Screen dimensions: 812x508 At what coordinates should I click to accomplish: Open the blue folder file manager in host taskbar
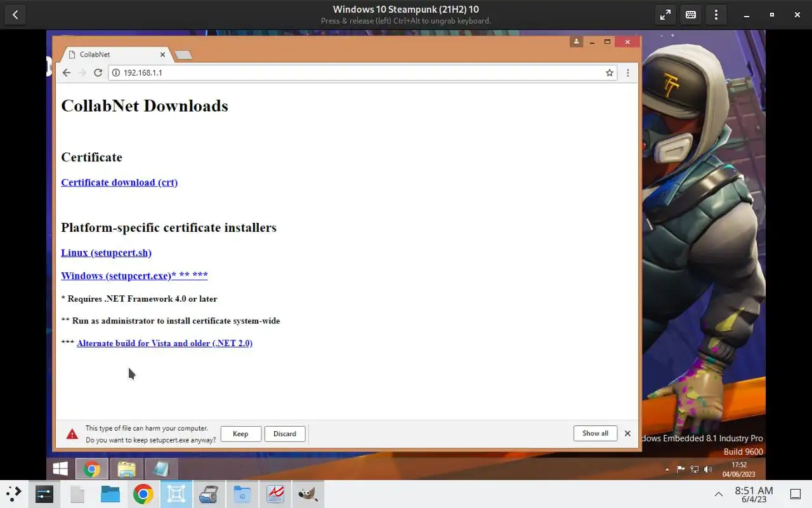click(x=110, y=494)
